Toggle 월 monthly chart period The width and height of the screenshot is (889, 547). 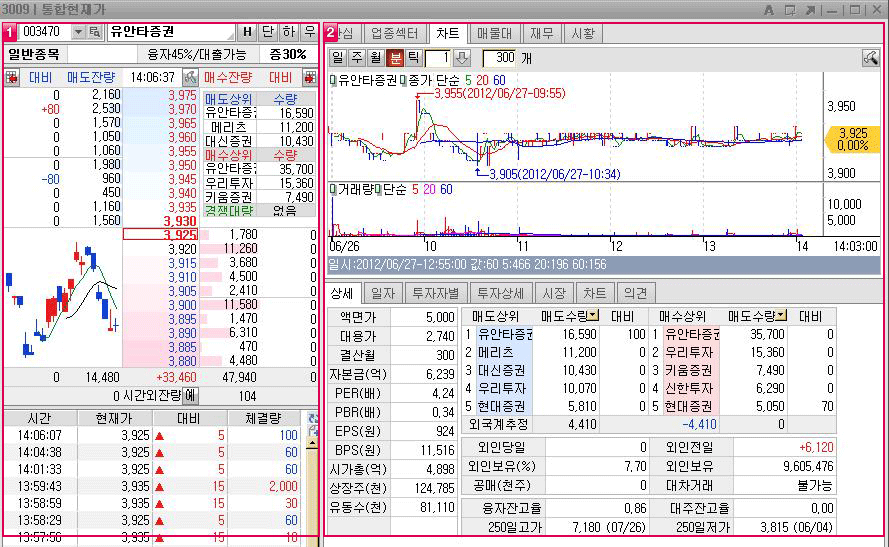[x=375, y=57]
